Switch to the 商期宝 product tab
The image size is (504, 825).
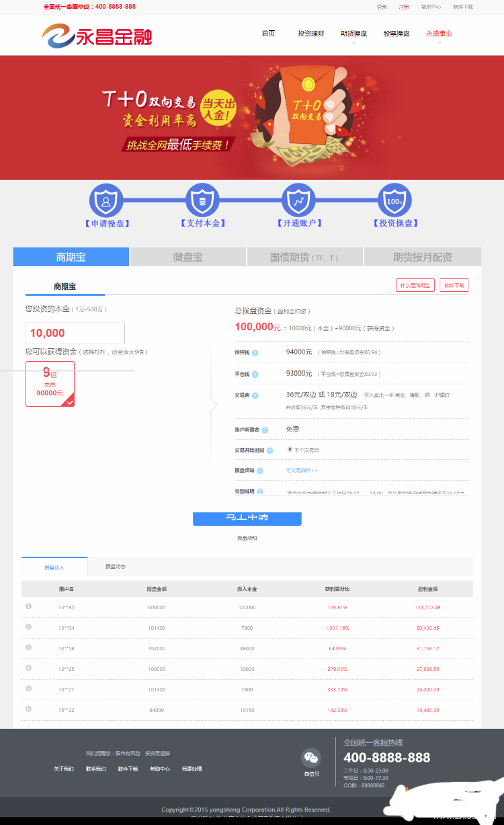71,257
